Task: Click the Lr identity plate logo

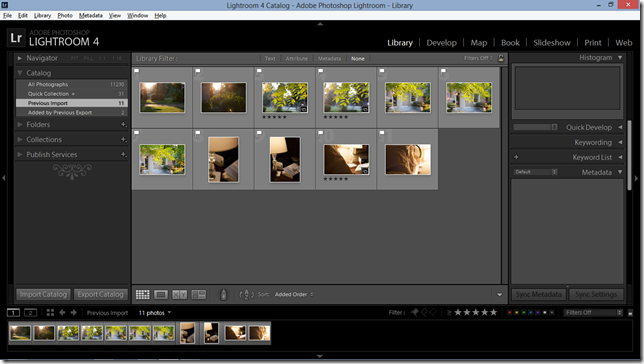Action: [16, 38]
